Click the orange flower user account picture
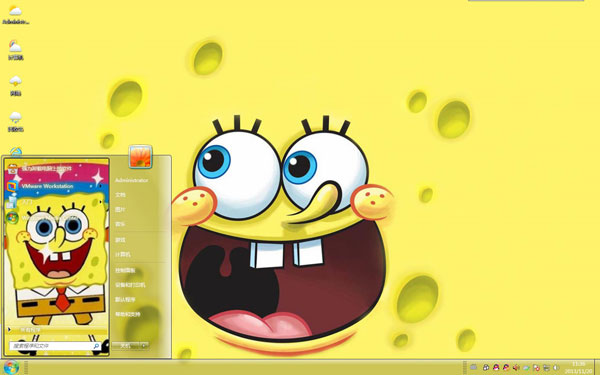The height and width of the screenshot is (375, 600). tap(140, 157)
